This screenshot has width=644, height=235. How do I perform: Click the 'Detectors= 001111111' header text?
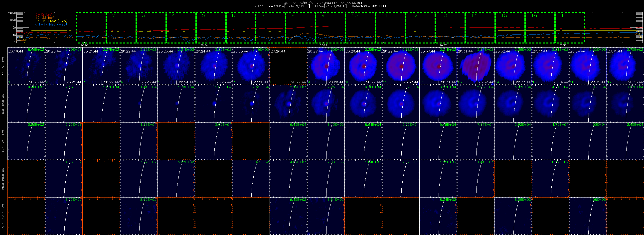(371, 6)
